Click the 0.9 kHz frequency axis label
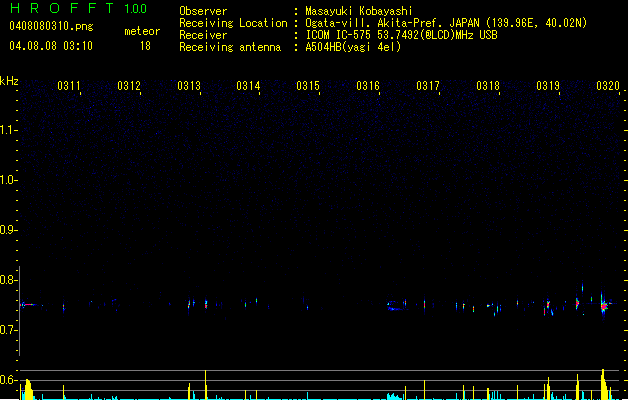The width and height of the screenshot is (629, 400). tap(7, 230)
